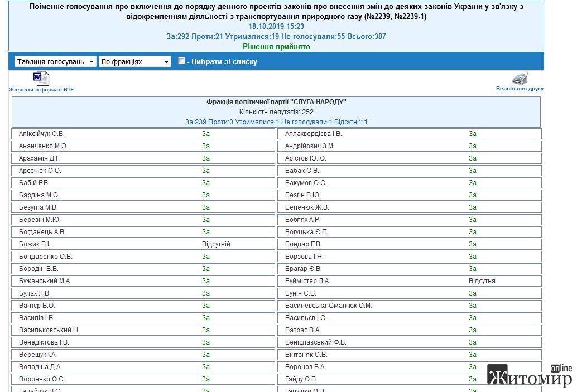This screenshot has width=577, height=392.
Task: Select deputy 'Бунін С.В.'
Action: tap(300, 293)
